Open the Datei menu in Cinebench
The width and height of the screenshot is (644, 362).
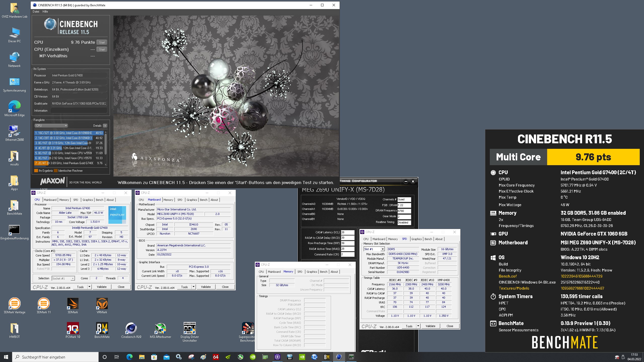(36, 12)
